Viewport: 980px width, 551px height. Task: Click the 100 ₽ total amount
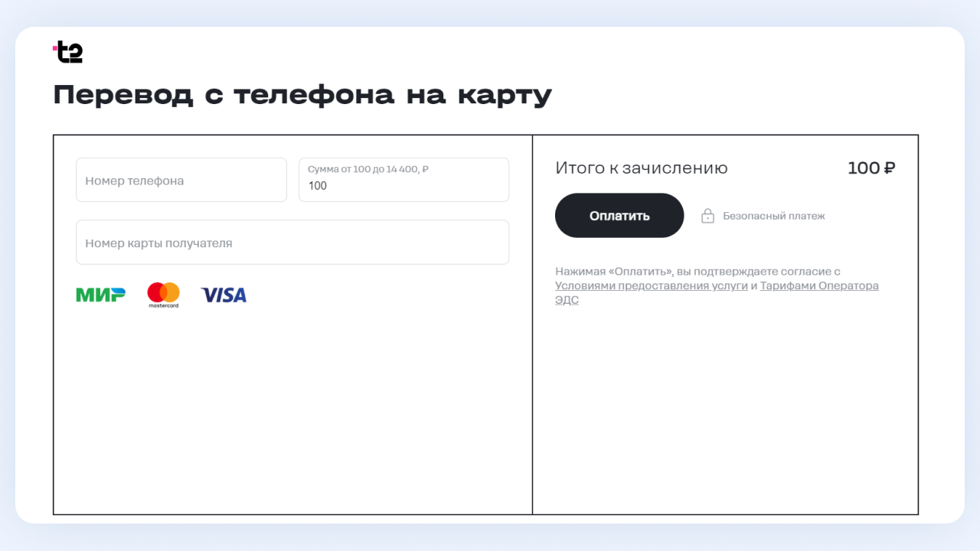(x=871, y=168)
